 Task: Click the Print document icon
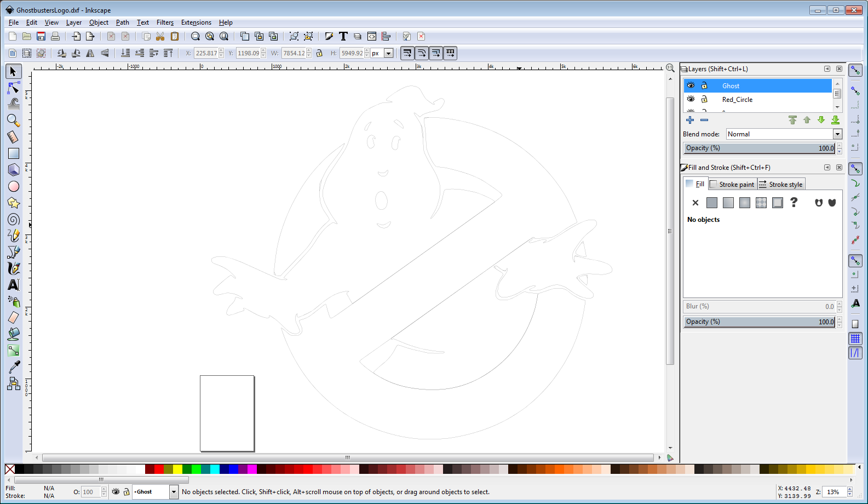(55, 36)
